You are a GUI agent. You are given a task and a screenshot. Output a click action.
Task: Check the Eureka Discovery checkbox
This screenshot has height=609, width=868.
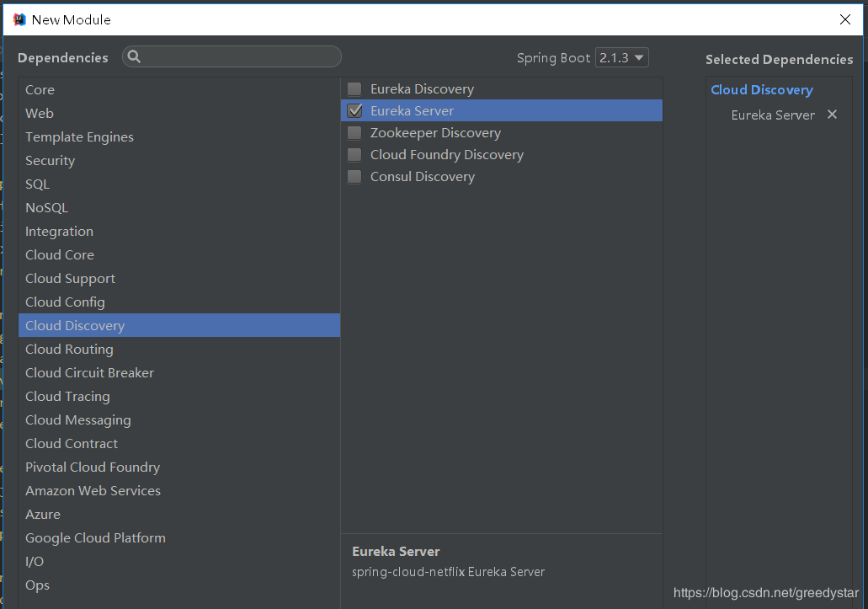tap(354, 89)
